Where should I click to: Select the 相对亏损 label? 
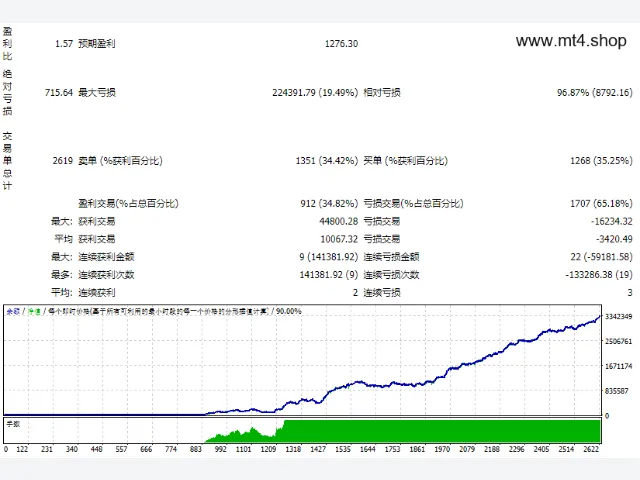[382, 93]
